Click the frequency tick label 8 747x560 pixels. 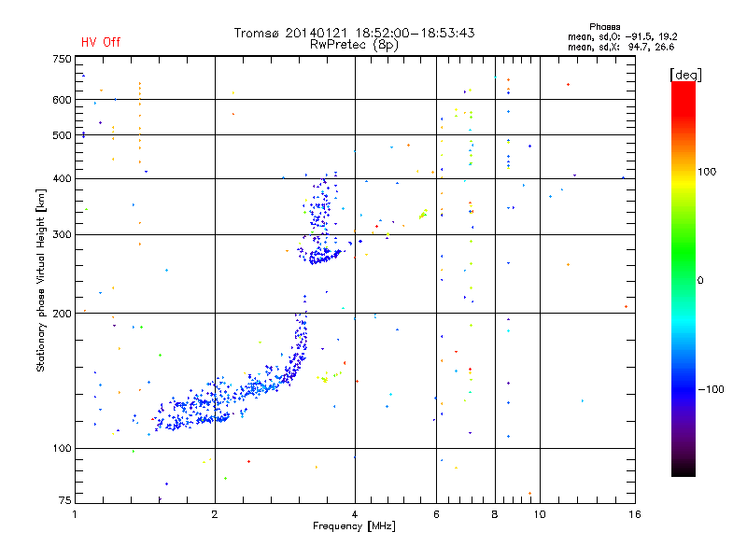click(x=495, y=514)
